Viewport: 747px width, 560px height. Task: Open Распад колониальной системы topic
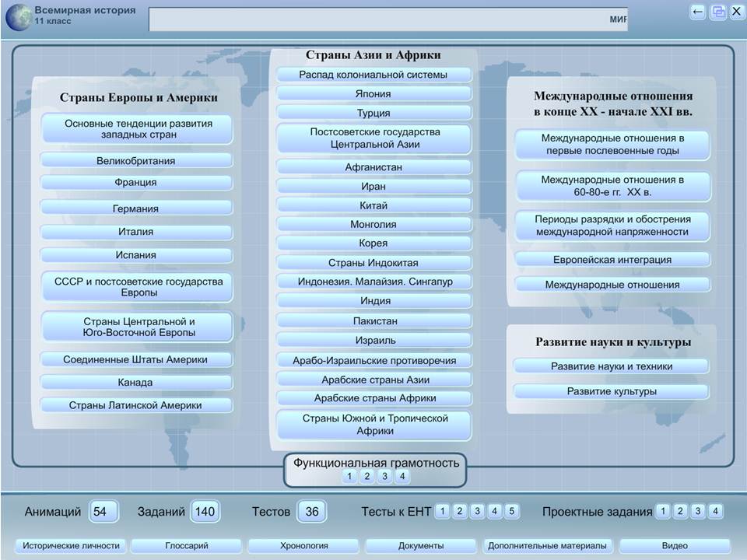click(374, 75)
